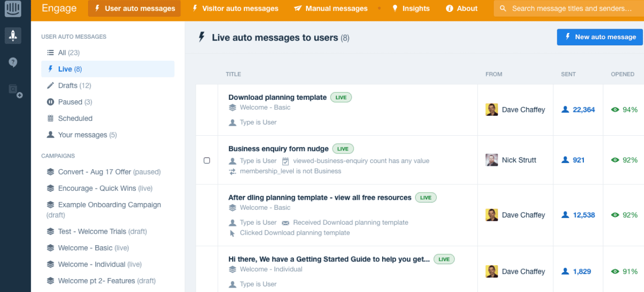Image resolution: width=644 pixels, height=292 pixels.
Task: Click the Intercom logo icon
Action: point(13,9)
